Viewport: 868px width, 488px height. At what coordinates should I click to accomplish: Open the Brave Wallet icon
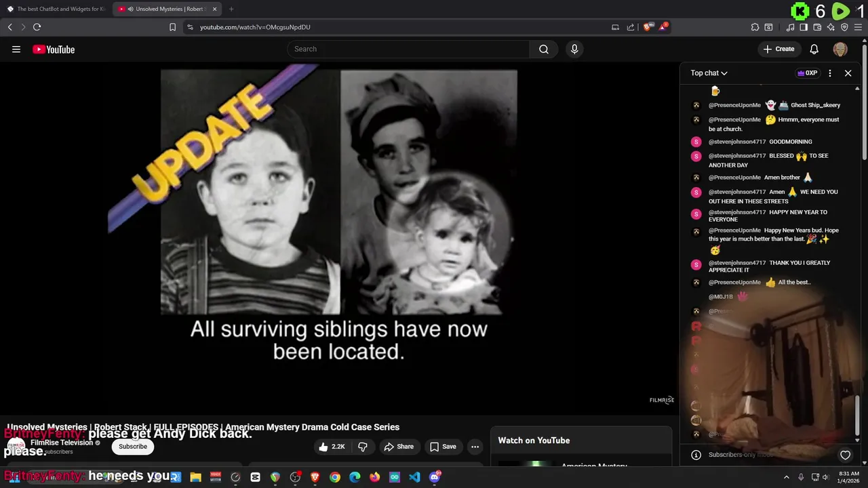(817, 27)
